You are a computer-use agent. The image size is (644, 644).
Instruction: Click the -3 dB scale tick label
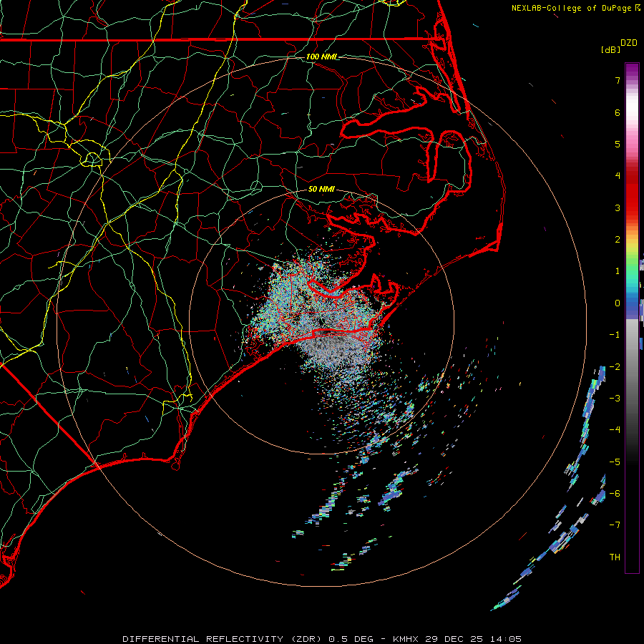615,399
